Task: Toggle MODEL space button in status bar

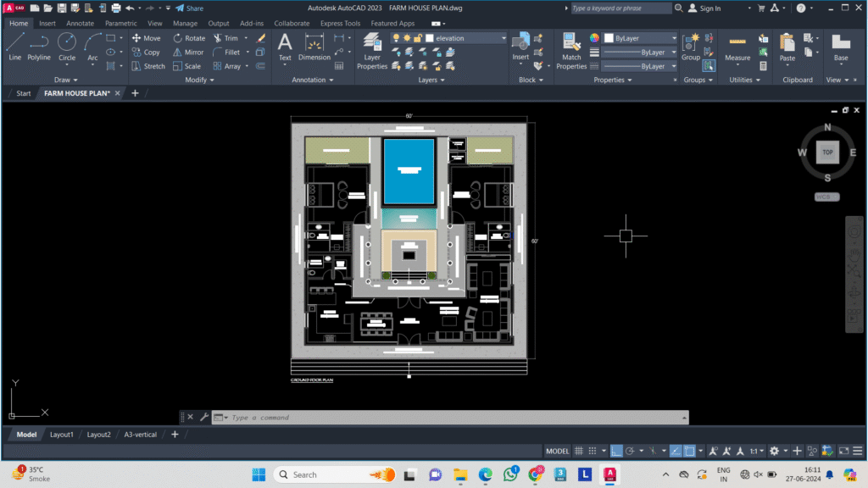Action: tap(557, 451)
